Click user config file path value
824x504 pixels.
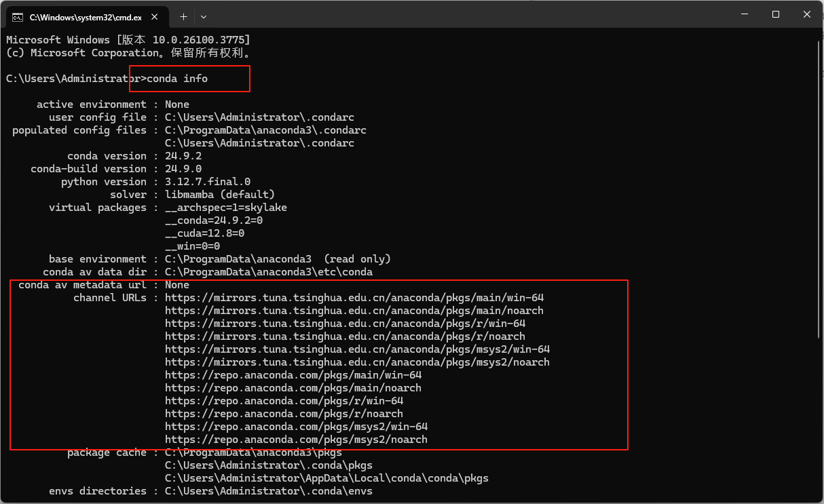[259, 117]
